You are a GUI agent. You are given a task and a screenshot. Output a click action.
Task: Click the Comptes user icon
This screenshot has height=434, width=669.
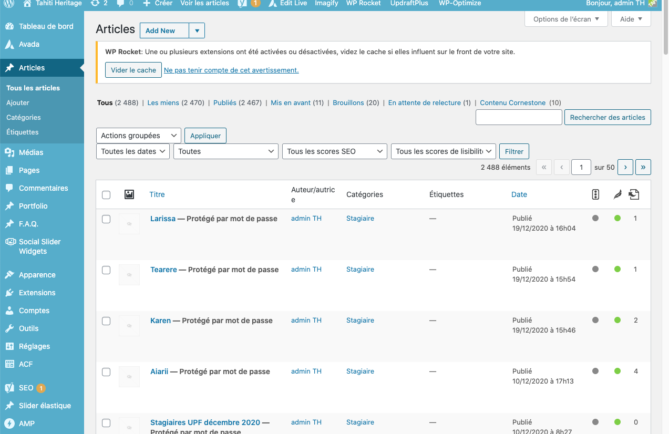coord(9,311)
